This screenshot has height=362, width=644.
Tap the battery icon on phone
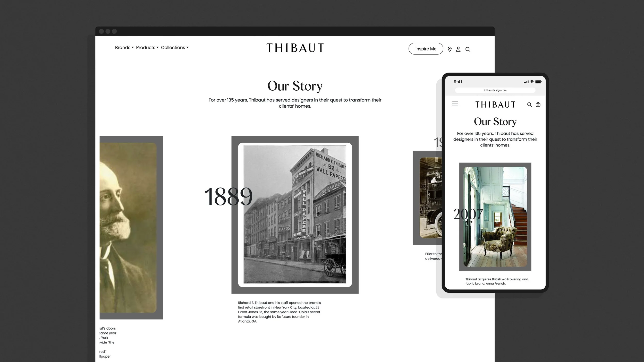click(538, 82)
